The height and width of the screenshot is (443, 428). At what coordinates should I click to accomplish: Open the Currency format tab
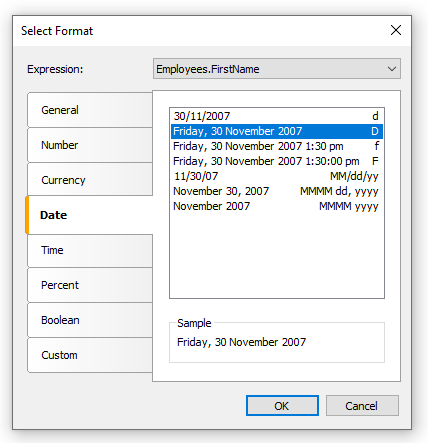tap(90, 180)
